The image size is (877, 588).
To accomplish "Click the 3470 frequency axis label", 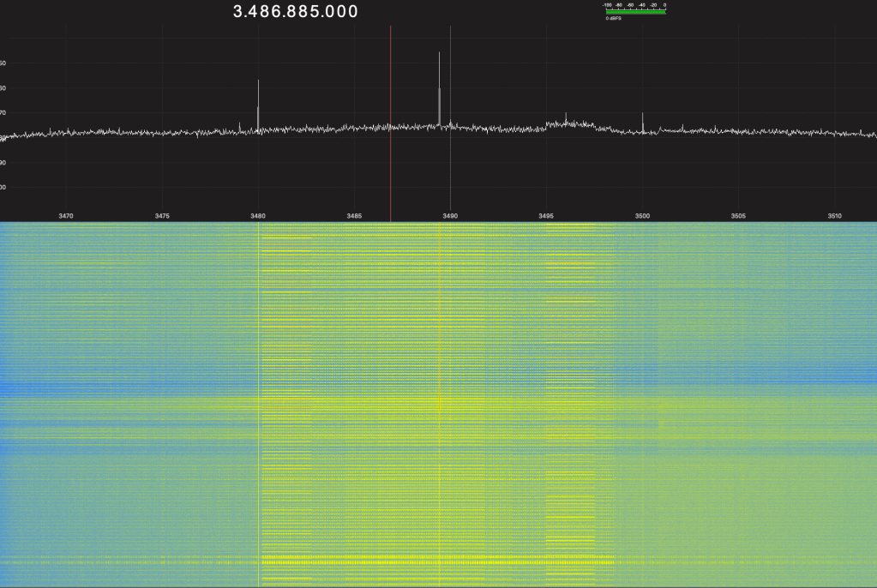I will point(65,216).
